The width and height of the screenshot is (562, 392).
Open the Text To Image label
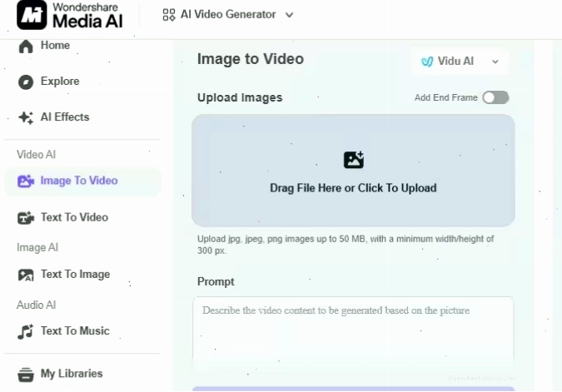76,274
